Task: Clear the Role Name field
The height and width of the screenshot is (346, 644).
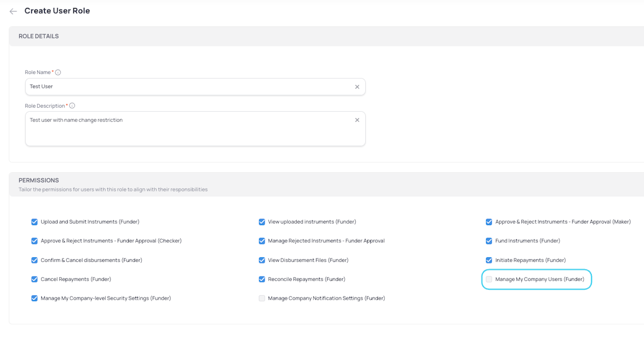Action: point(357,87)
